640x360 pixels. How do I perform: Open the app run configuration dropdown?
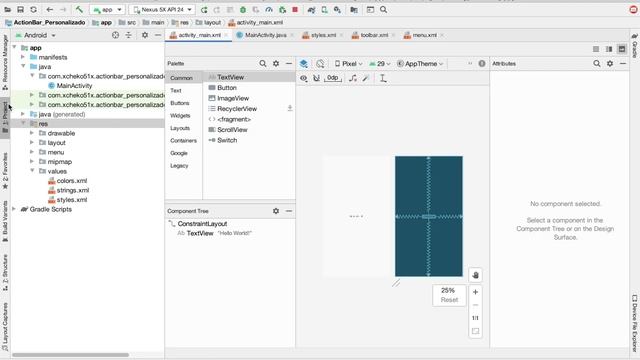pos(107,9)
